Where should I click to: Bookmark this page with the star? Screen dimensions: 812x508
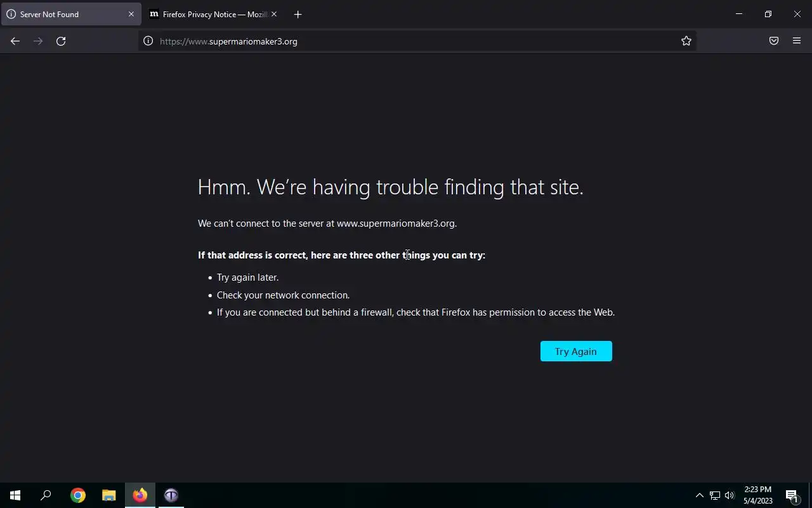click(x=686, y=41)
